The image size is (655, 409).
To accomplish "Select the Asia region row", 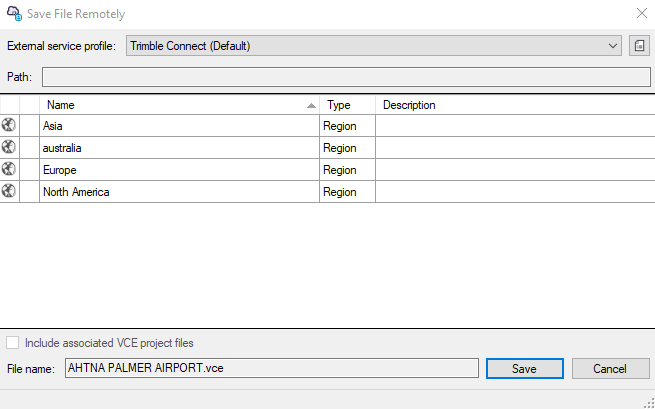I will pos(328,126).
